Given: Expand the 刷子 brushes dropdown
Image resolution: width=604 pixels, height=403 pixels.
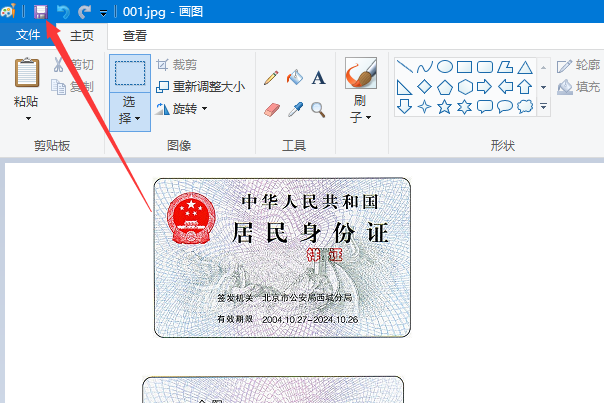Looking at the screenshot, I should (361, 110).
